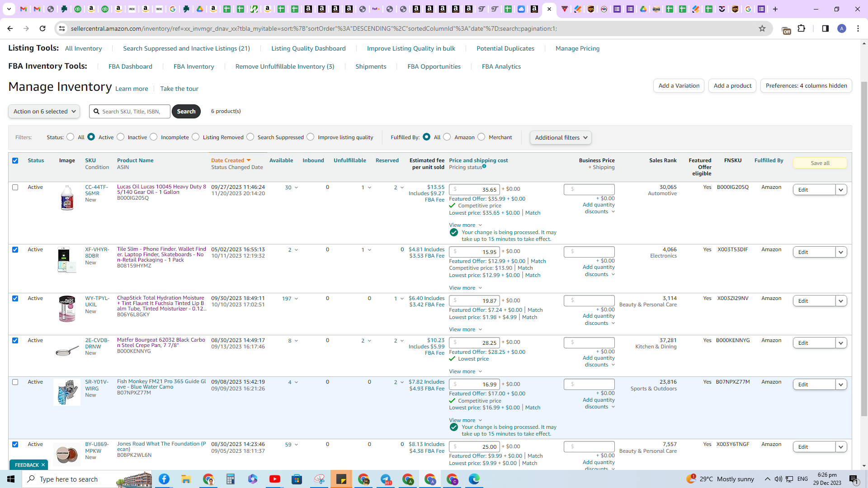Select the Lucas Oil product checkbox

click(x=15, y=187)
